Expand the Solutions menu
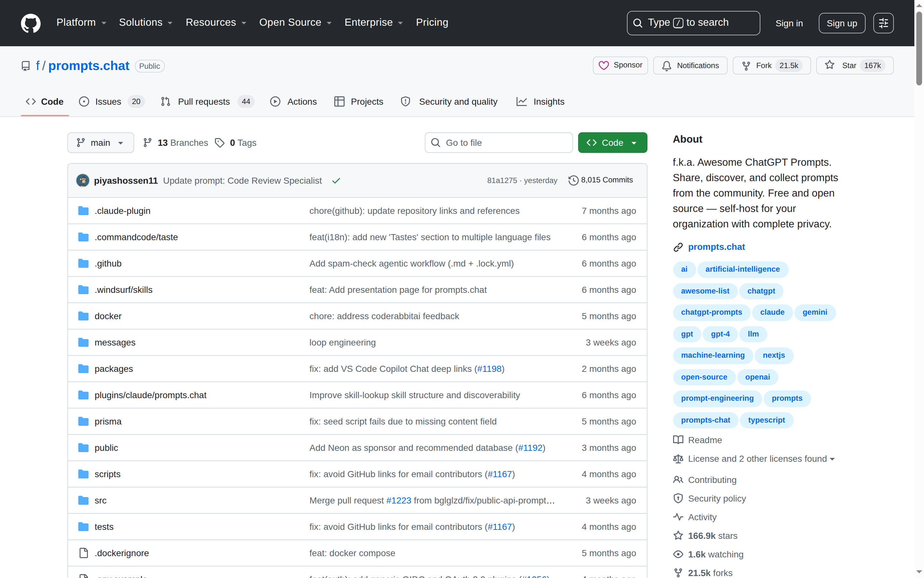Screen dimensions: 924x578 (x=146, y=22)
